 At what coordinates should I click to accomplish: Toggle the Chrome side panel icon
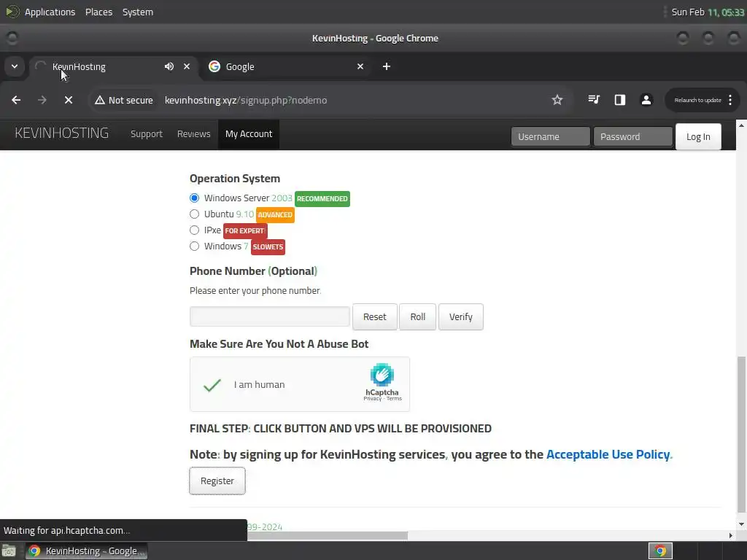[620, 99]
